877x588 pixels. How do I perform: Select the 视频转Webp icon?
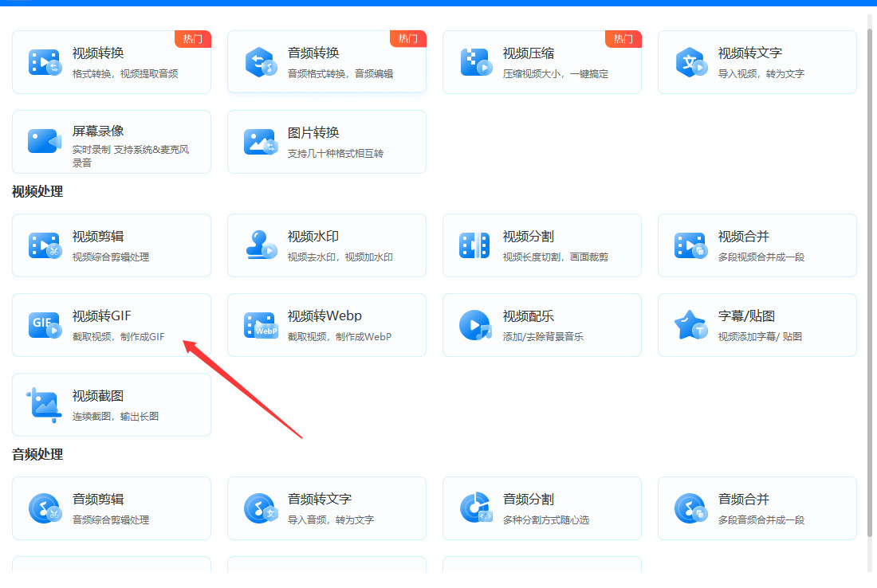click(x=261, y=325)
